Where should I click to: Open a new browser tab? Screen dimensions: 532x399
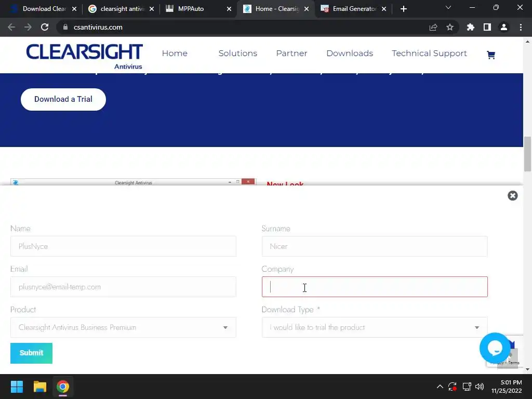click(403, 9)
